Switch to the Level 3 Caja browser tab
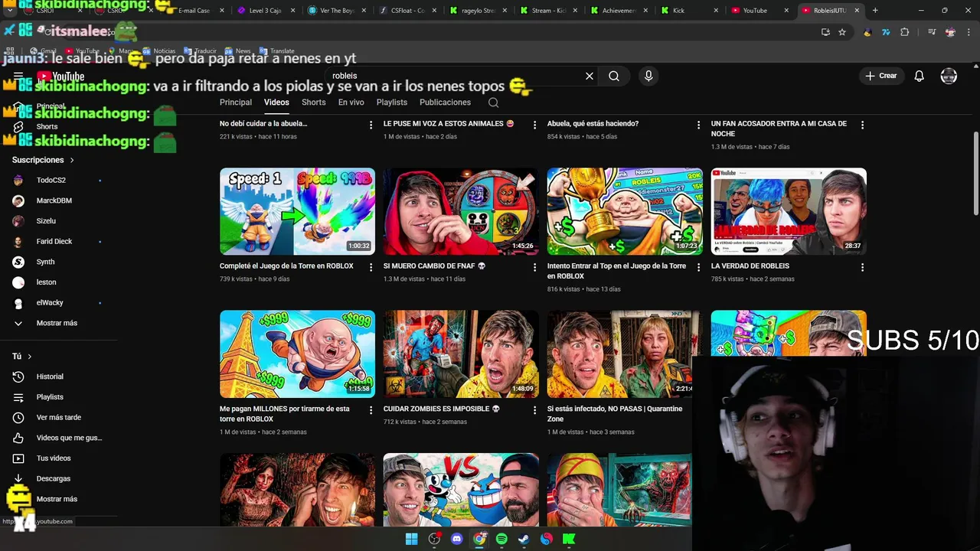980x551 pixels. [265, 11]
